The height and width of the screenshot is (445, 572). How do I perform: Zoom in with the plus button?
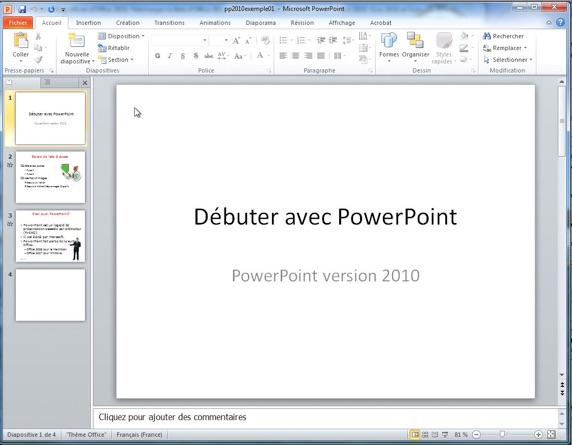pos(538,434)
